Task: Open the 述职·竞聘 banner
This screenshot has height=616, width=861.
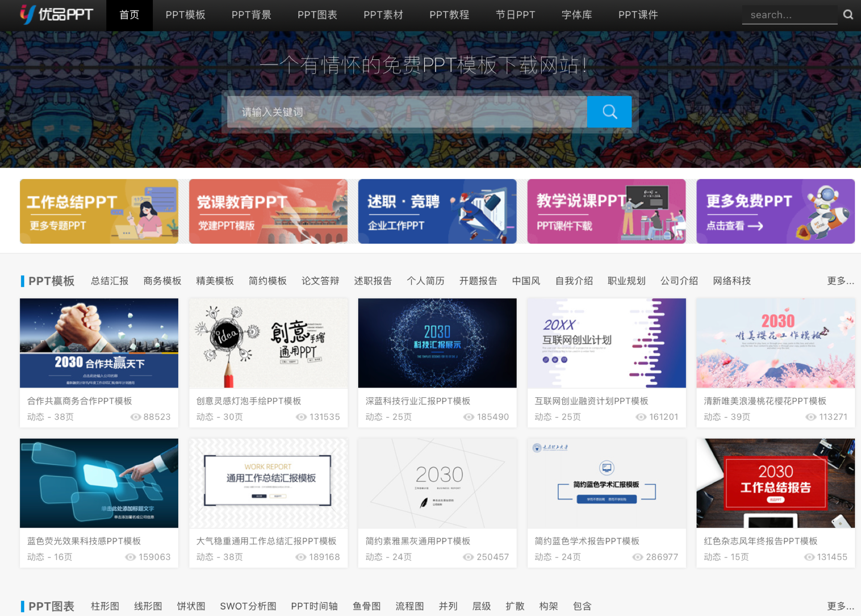Action: tap(437, 211)
